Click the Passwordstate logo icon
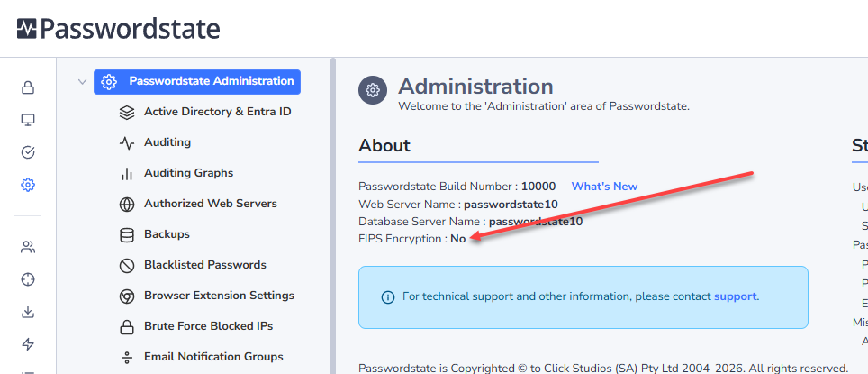This screenshot has height=374, width=868. [x=27, y=28]
